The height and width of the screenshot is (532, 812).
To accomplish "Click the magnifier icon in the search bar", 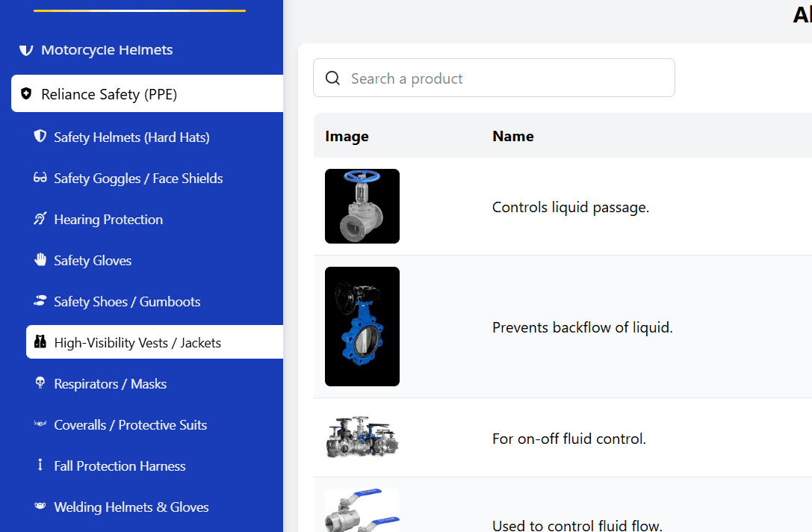I will pos(332,78).
